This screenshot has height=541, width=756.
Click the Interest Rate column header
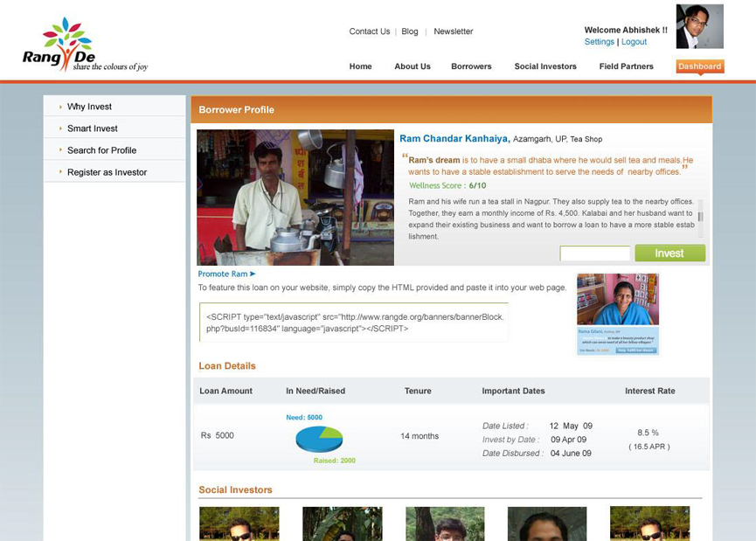[x=650, y=391]
